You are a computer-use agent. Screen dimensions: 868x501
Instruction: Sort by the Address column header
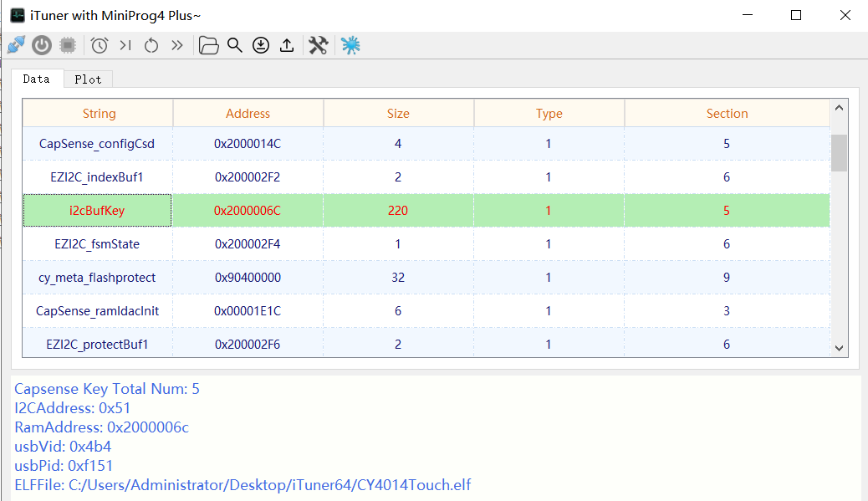point(248,114)
